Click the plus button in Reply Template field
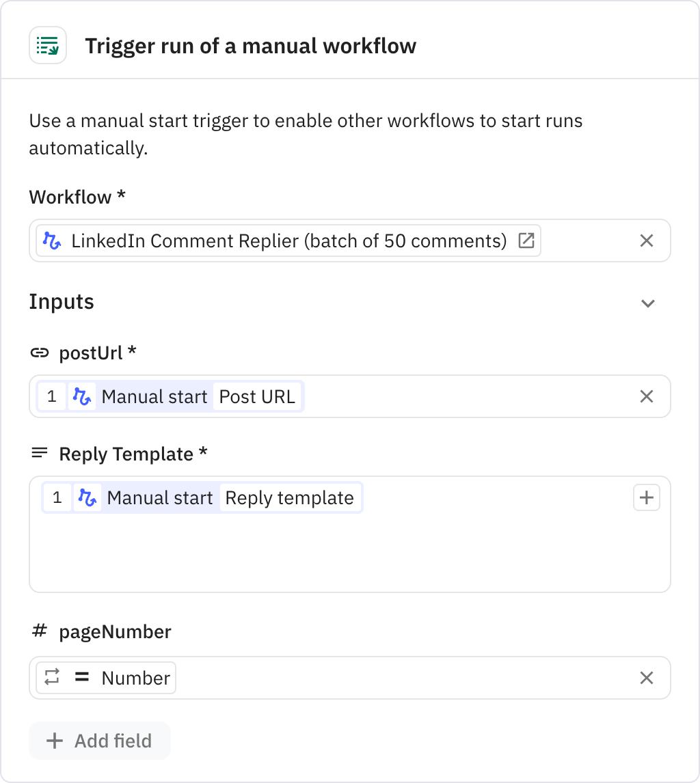The height and width of the screenshot is (783, 700). [646, 497]
